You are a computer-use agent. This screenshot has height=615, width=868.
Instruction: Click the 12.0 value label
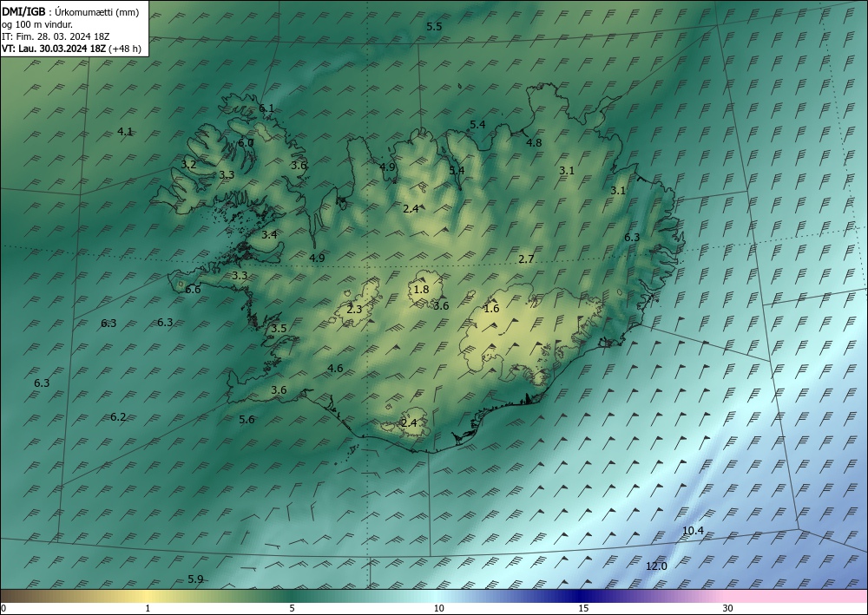click(656, 566)
